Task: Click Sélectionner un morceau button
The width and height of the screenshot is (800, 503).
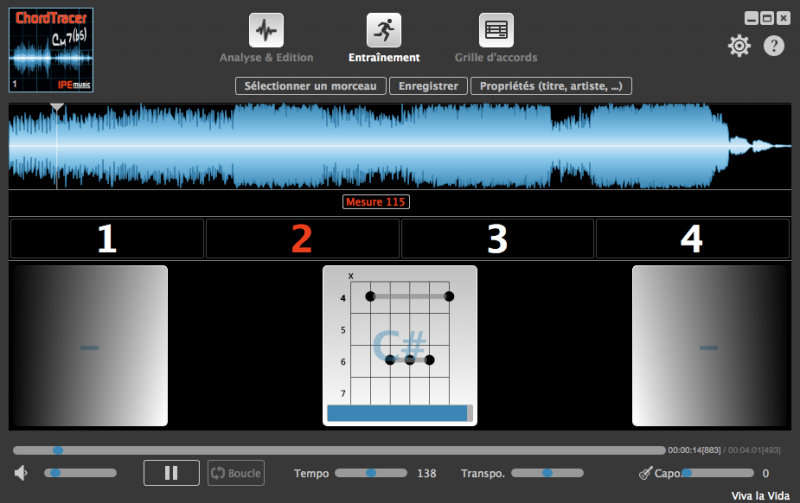Action: point(310,86)
